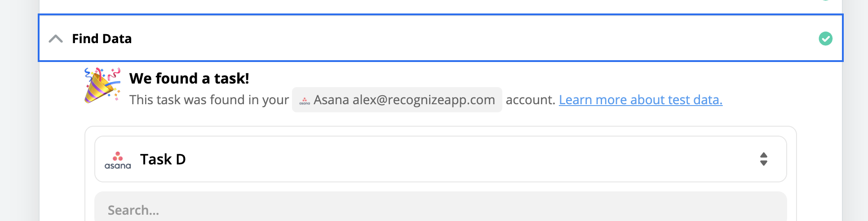868x221 pixels.
Task: Click the "This task was found in your" text
Action: coord(209,100)
